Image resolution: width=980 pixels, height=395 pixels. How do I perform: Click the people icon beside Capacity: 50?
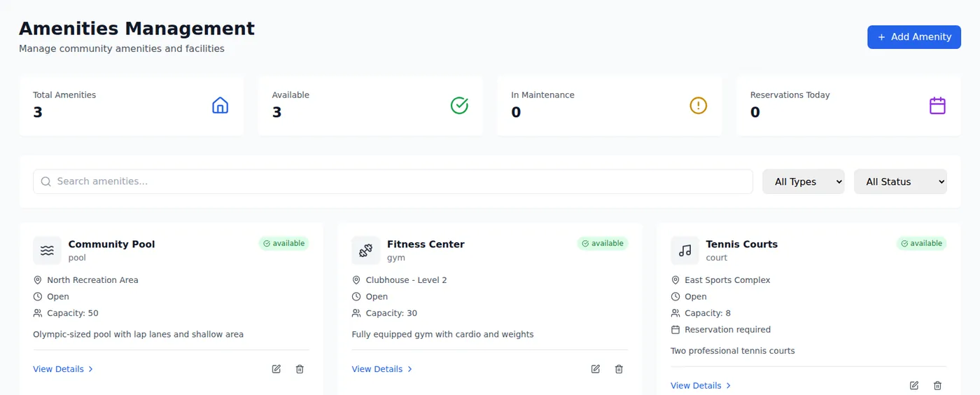point(38,313)
